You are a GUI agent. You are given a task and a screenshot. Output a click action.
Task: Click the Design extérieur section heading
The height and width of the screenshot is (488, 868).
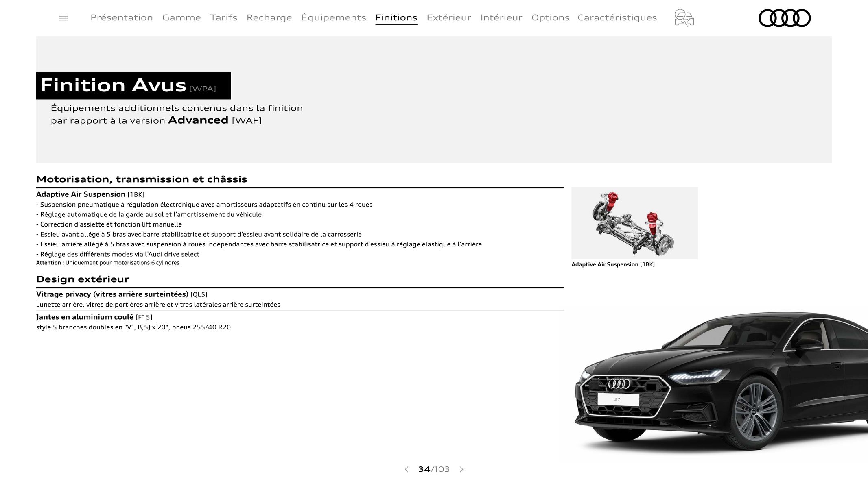click(83, 279)
